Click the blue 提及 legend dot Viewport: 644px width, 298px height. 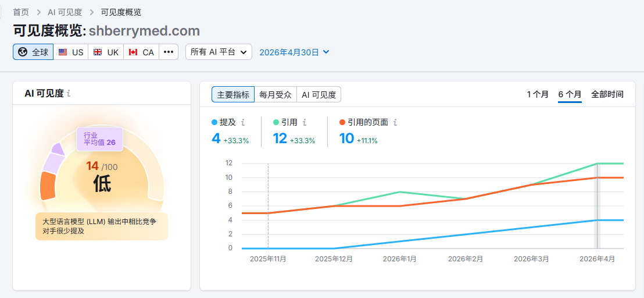coord(214,122)
